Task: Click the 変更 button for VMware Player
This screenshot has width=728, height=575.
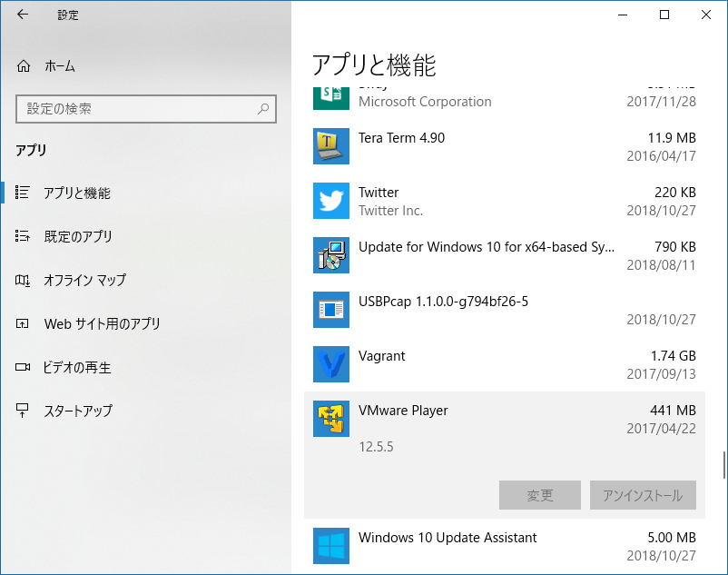Action: tap(539, 495)
